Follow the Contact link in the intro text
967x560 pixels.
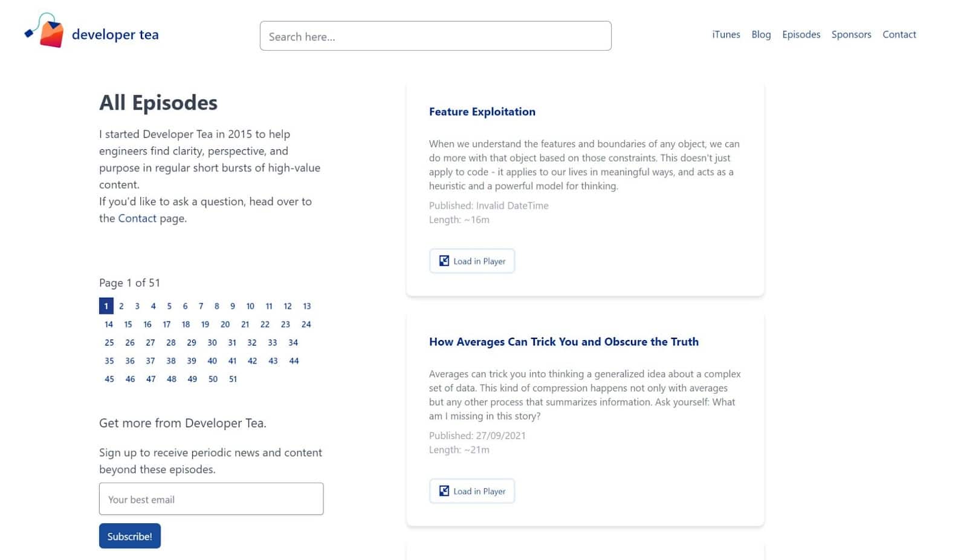[x=137, y=219]
